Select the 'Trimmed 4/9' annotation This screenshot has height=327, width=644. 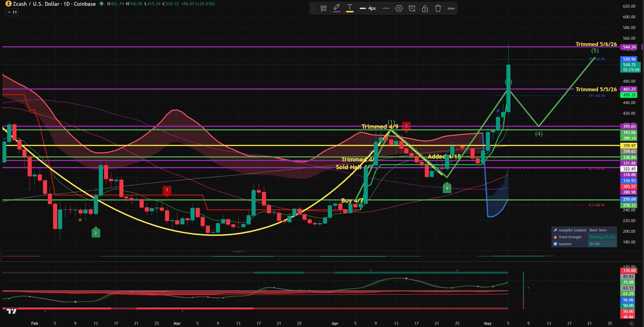tap(379, 126)
